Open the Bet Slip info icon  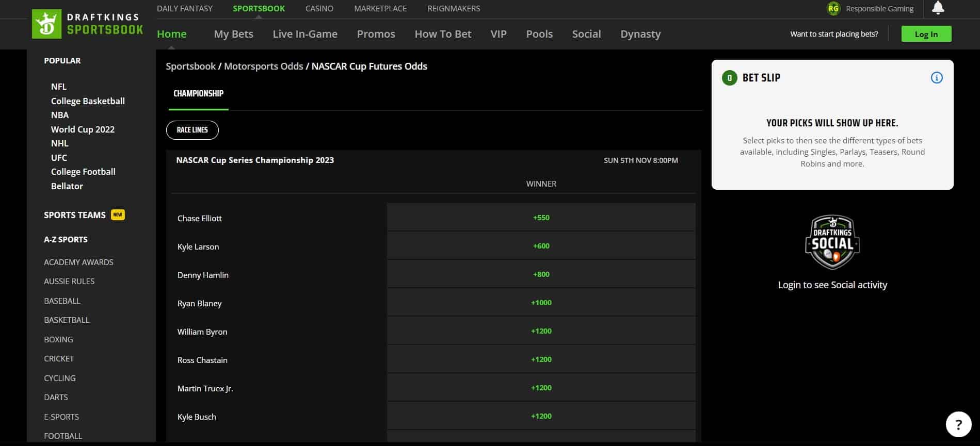coord(936,78)
